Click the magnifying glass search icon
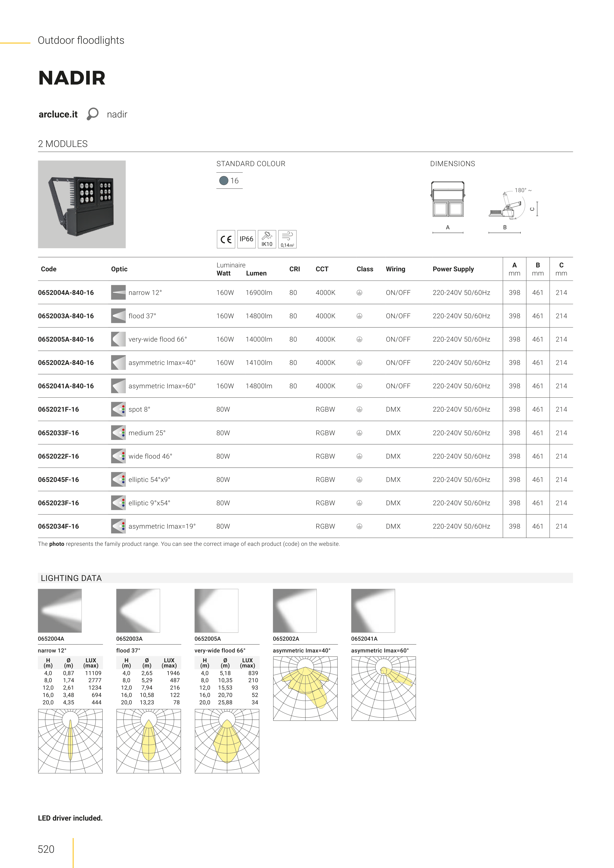 click(92, 114)
